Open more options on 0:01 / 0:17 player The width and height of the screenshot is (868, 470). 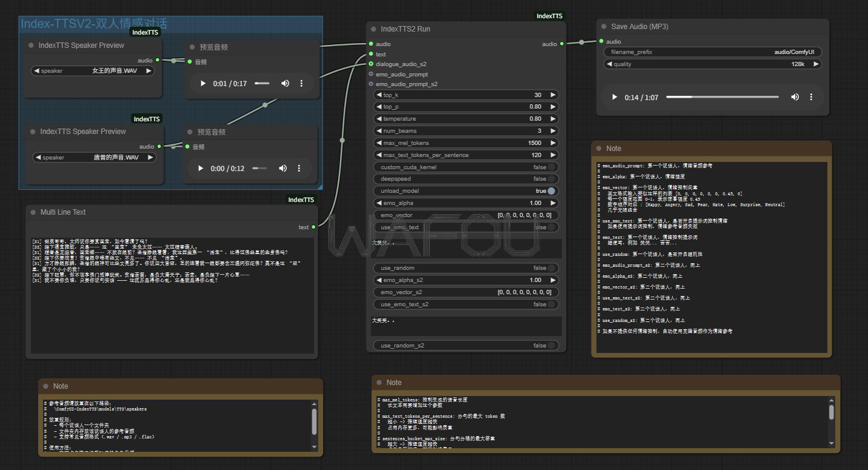(301, 84)
